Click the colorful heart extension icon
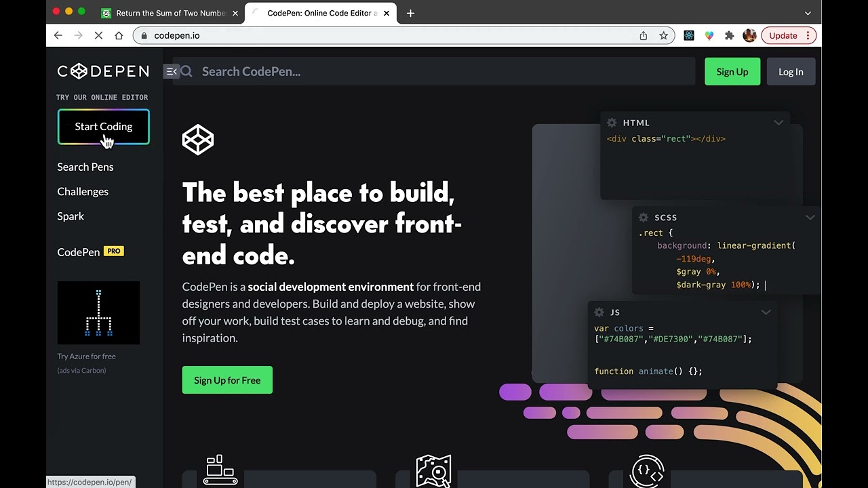 [x=709, y=35]
